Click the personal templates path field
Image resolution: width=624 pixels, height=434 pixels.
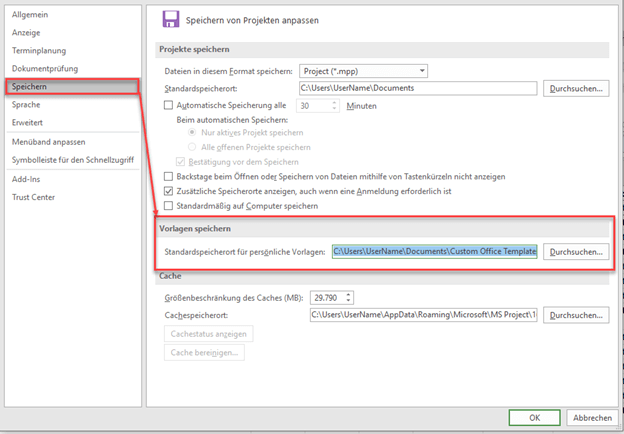435,252
